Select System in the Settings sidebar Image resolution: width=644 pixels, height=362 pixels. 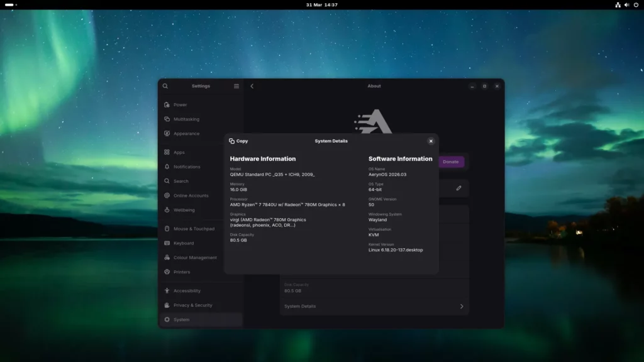tap(182, 319)
